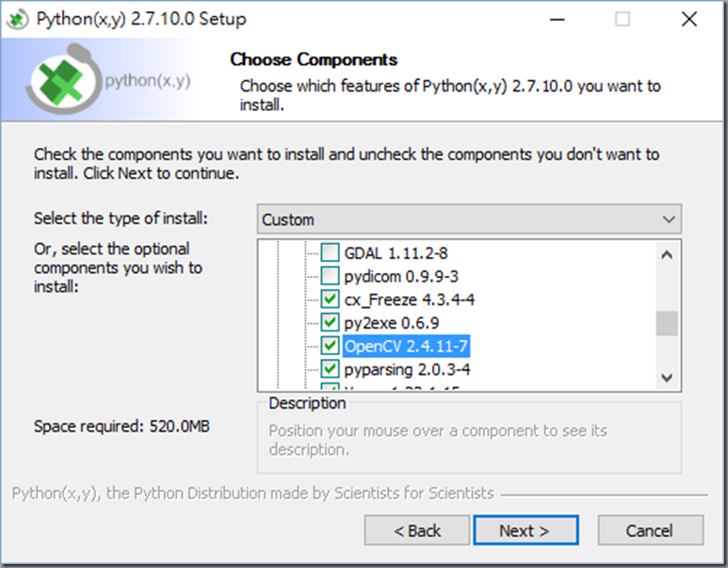Click the component list scroll down arrow

coord(667,377)
